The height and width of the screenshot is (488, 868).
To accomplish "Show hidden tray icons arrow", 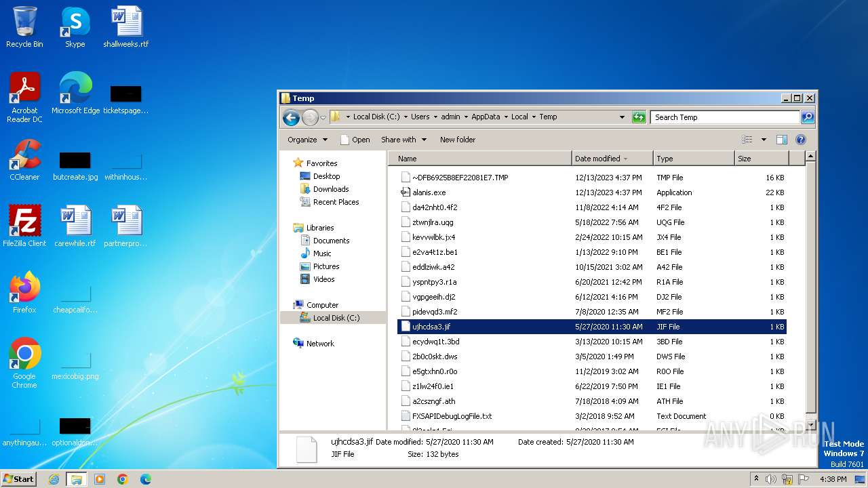I will [x=756, y=479].
